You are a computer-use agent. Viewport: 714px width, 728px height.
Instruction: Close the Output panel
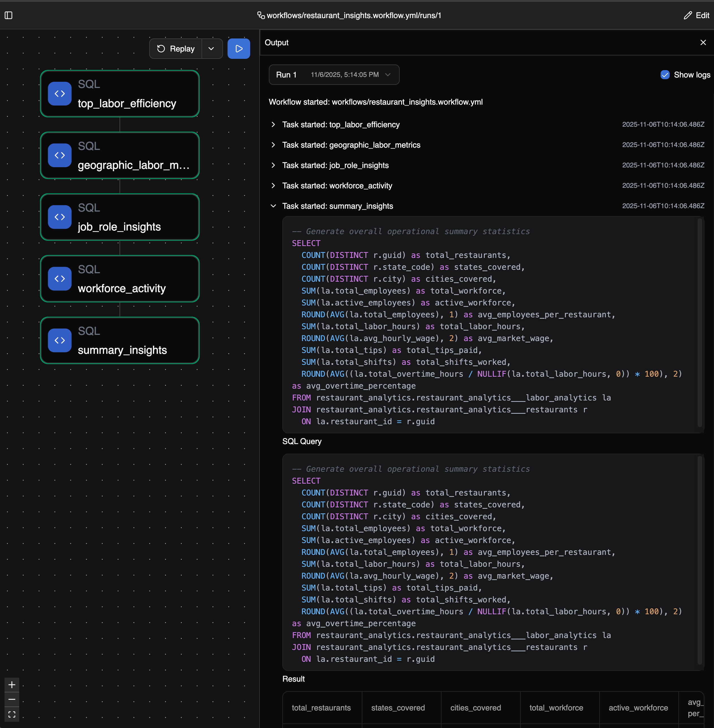(703, 43)
